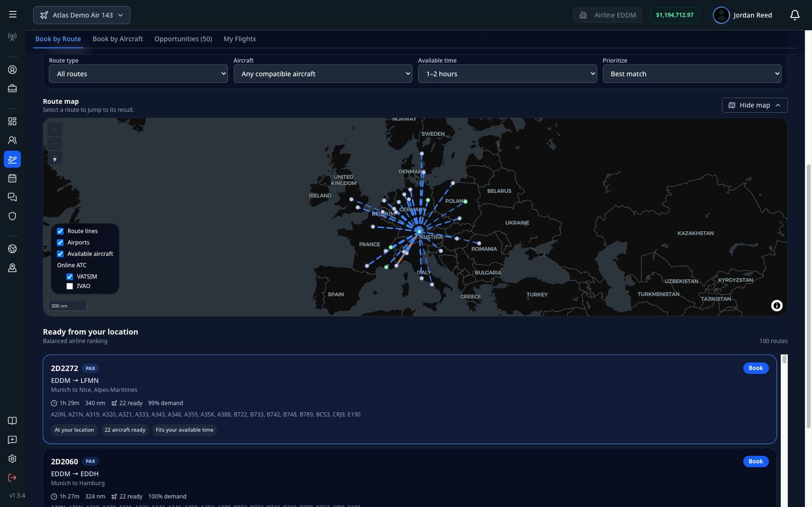Open the Atlas Demo Air 143 selector

pos(82,15)
